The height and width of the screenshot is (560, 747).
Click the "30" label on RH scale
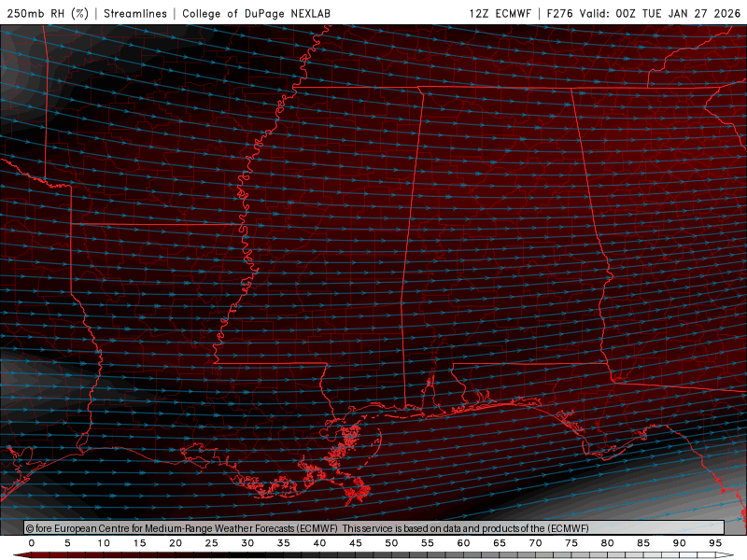click(x=247, y=543)
